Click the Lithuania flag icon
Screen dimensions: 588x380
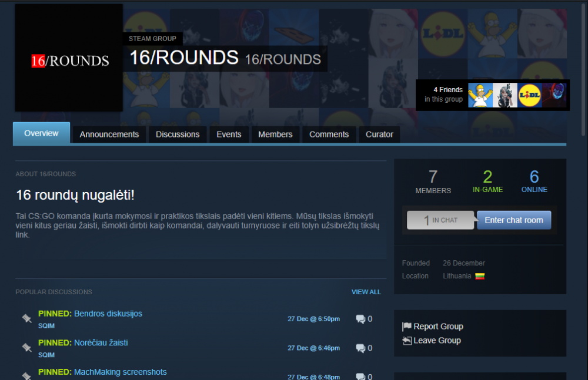tap(480, 276)
